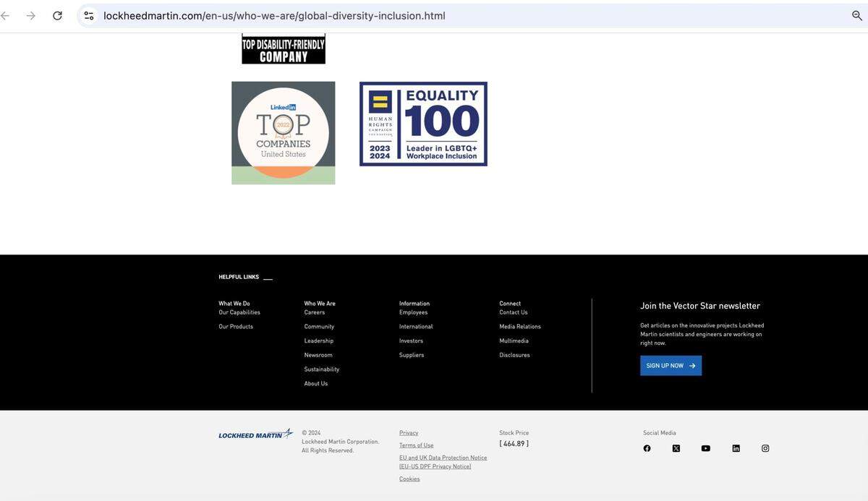Reload the page

[x=57, y=15]
